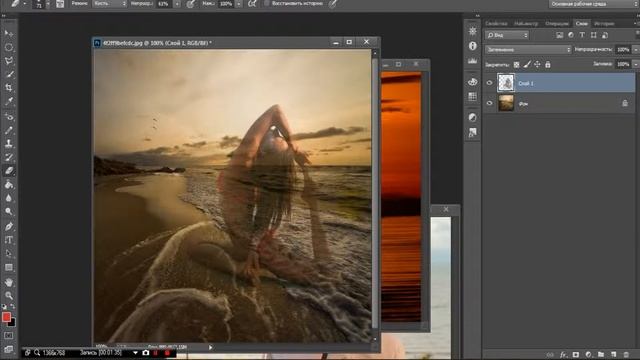Switch to the Слои tab
Viewport: 640px width, 360px height.
click(581, 24)
